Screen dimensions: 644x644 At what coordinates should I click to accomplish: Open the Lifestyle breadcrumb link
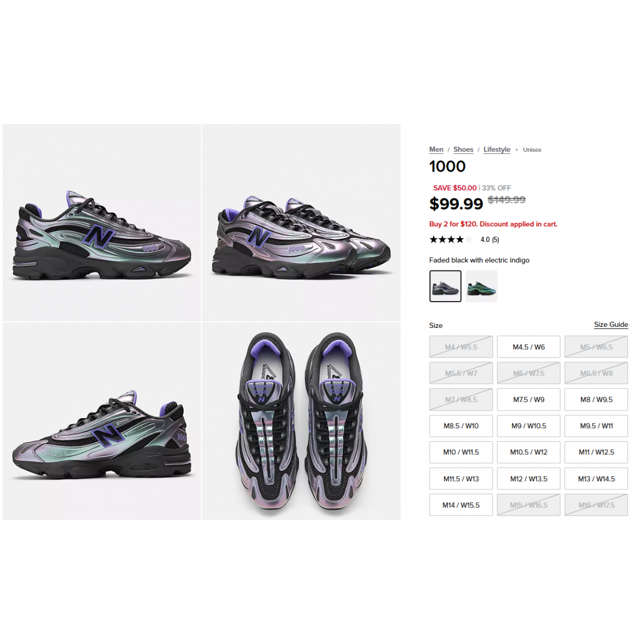click(497, 150)
